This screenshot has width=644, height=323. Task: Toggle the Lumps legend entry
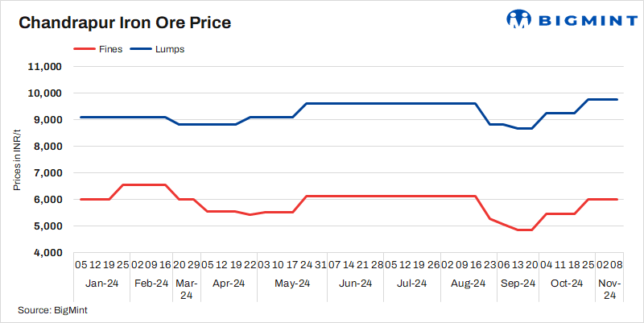point(169,49)
